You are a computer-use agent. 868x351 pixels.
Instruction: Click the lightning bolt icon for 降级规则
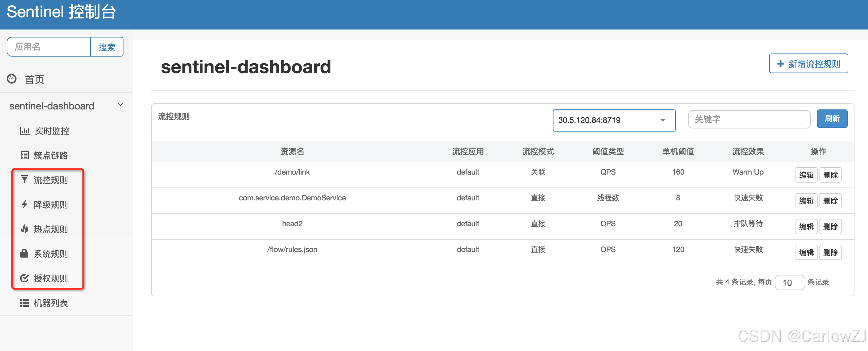24,204
